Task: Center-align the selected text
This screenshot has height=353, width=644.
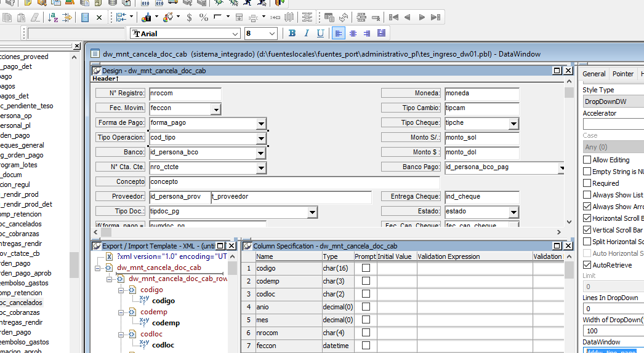Action: pyautogui.click(x=353, y=33)
